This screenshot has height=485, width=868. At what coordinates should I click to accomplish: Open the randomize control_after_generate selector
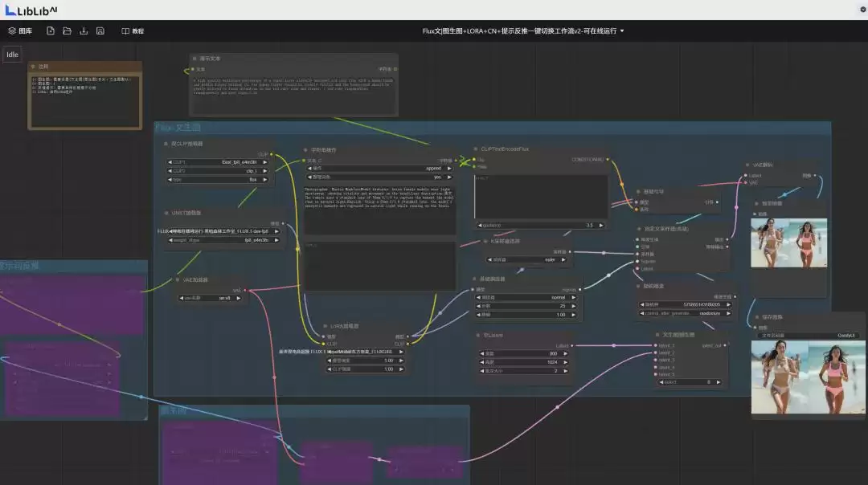click(686, 313)
